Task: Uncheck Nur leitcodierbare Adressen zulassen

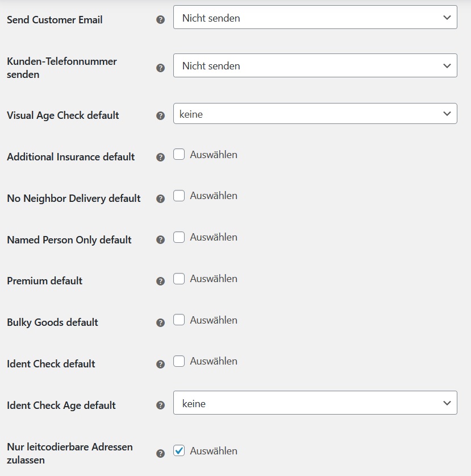Action: coord(179,450)
